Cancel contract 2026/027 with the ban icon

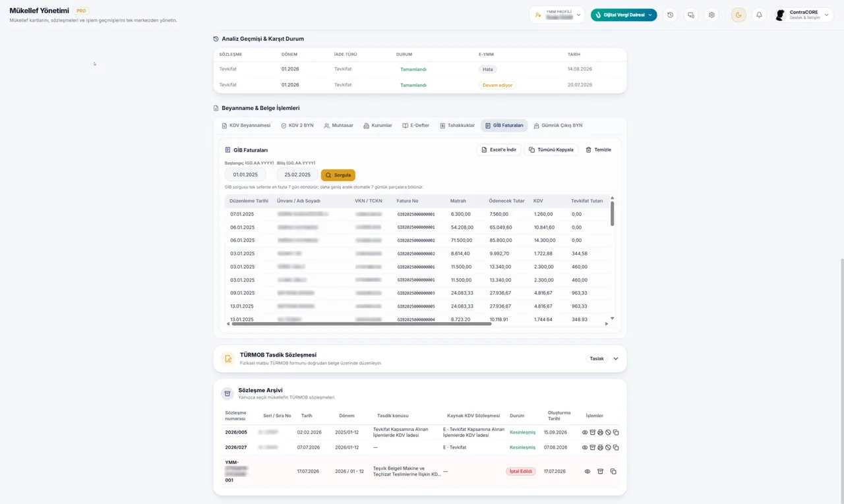(x=608, y=447)
